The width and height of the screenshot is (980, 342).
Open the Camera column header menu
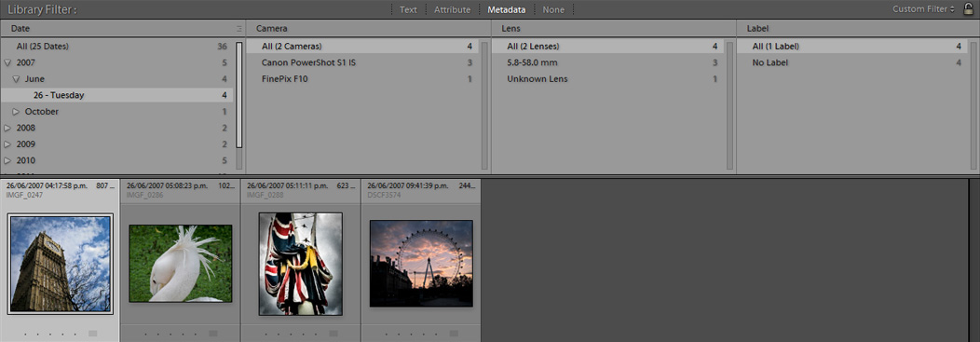pos(272,29)
